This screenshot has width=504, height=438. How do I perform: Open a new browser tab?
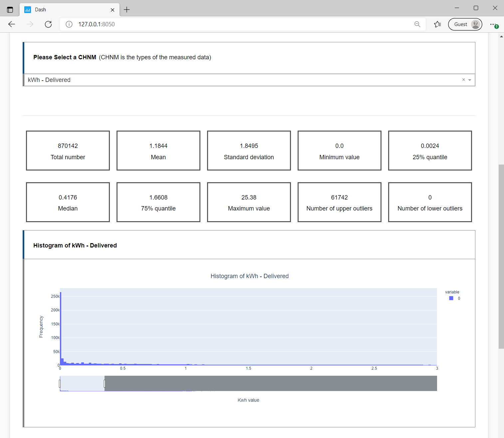pos(127,10)
